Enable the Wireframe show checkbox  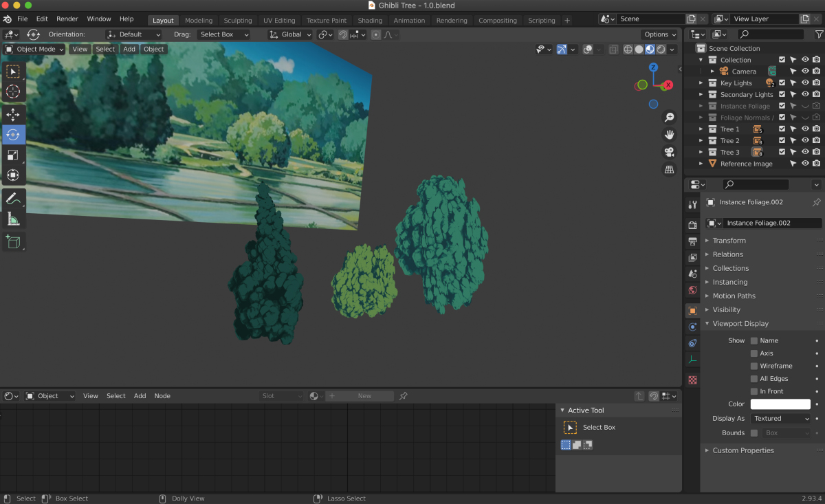(x=754, y=366)
